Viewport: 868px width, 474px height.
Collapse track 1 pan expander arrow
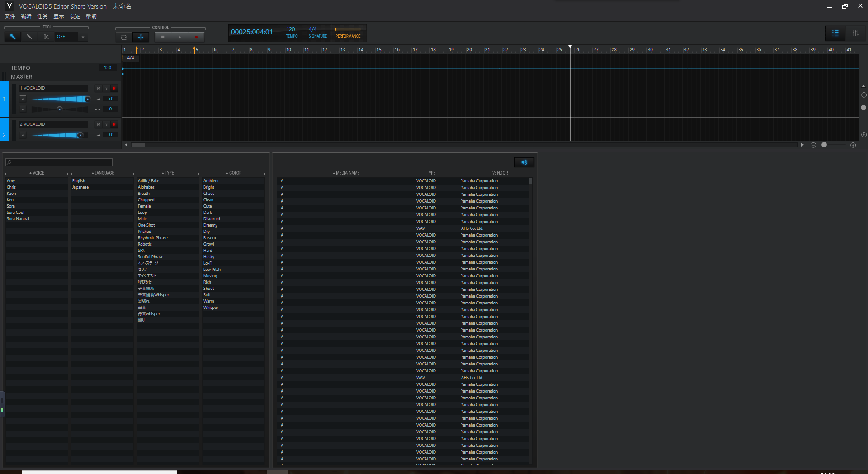point(23,109)
